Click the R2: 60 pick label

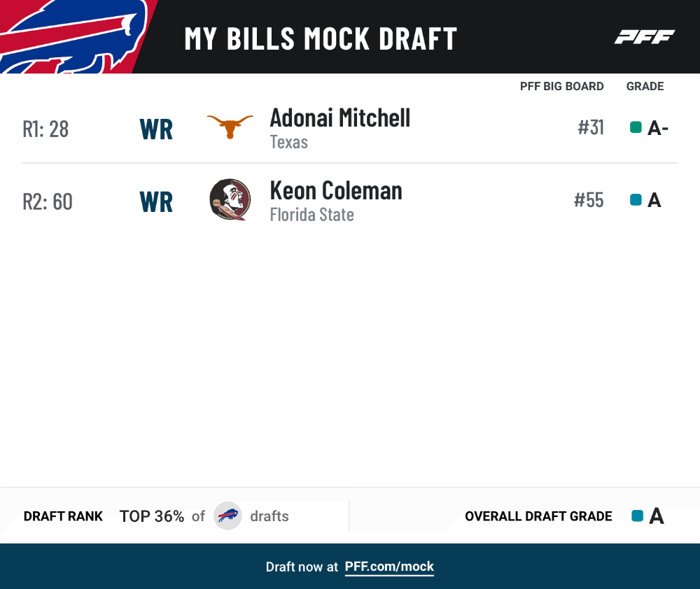click(x=48, y=201)
